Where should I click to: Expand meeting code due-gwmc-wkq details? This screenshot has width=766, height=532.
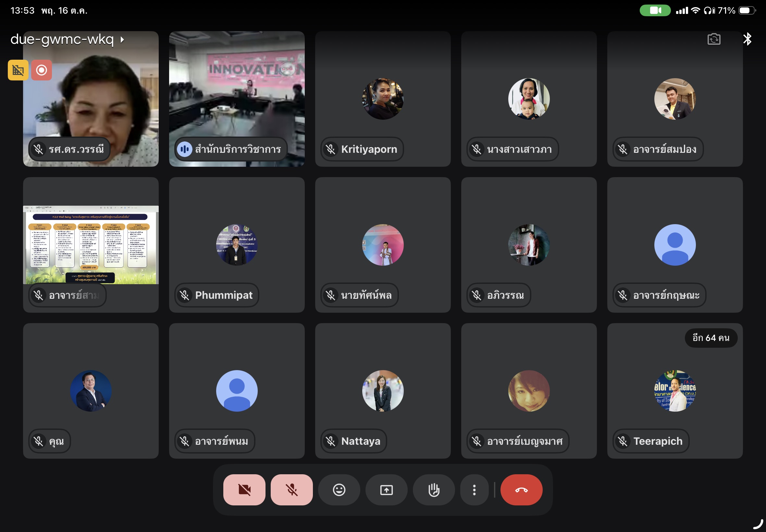67,39
